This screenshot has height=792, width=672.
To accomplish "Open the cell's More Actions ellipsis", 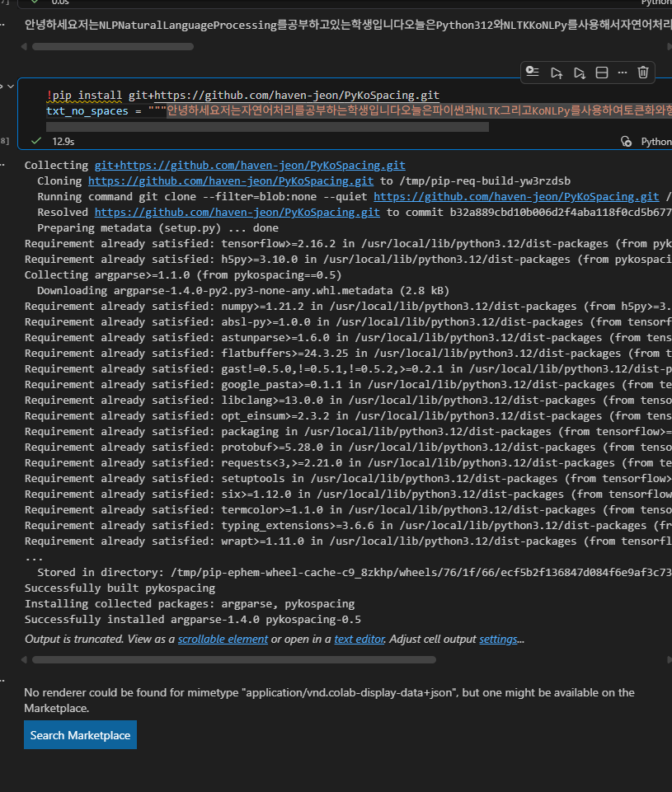I will click(x=623, y=73).
